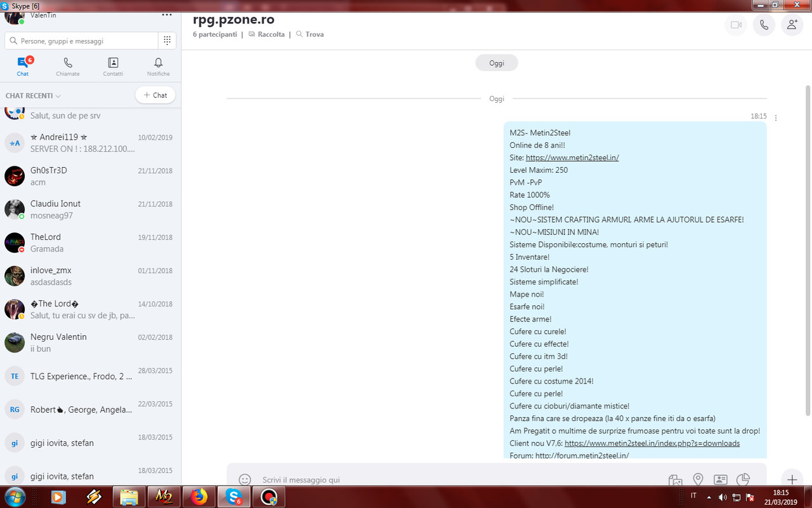Open link https://www.metin2steel.in/
Viewport: 812px width, 508px height.
click(x=572, y=157)
